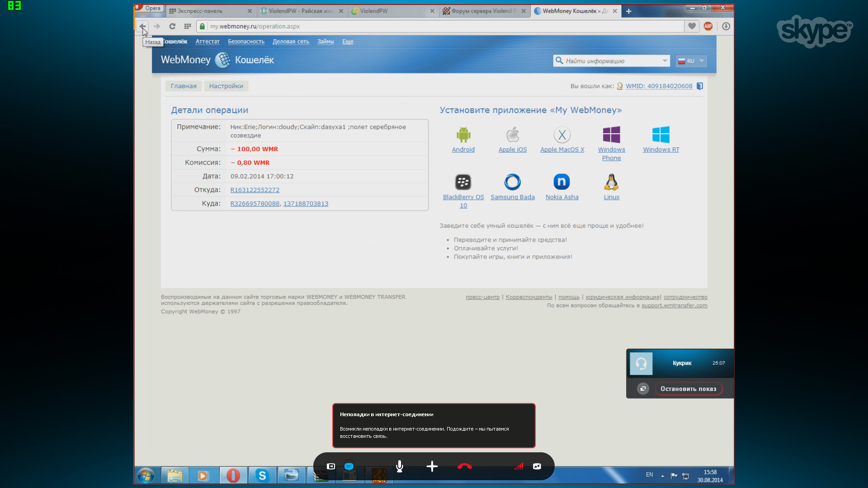Click the Windows Phone logo icon
The width and height of the screenshot is (868, 488).
point(611,135)
